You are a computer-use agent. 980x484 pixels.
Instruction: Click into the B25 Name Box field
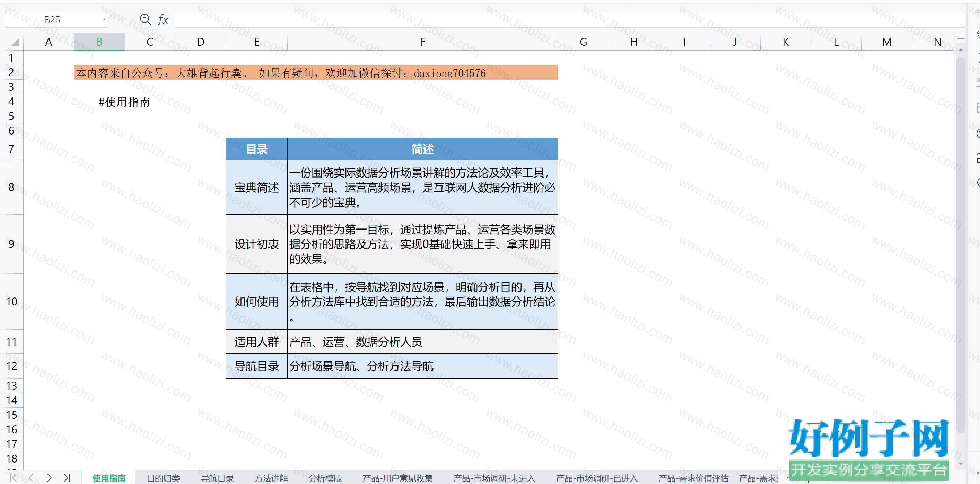(53, 19)
